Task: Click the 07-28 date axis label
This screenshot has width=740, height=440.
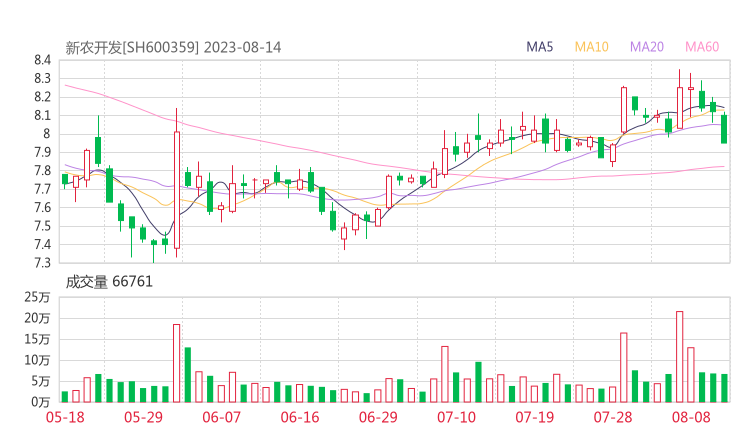Action: 613,417
